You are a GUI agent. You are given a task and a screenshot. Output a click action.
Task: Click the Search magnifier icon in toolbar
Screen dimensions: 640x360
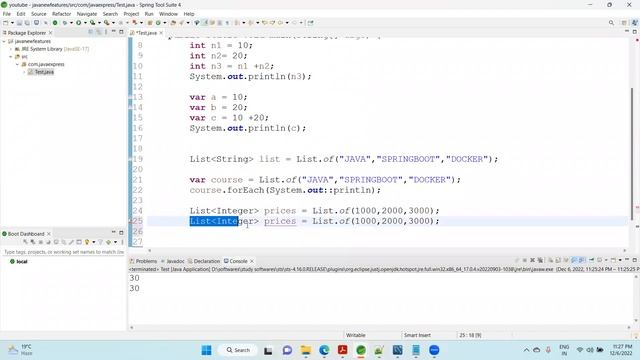pos(611,23)
